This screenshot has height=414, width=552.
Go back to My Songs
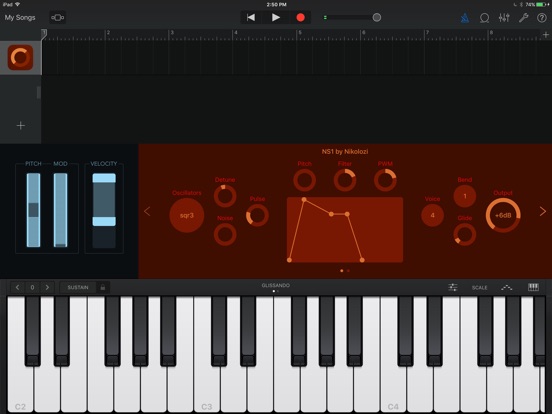(x=20, y=18)
